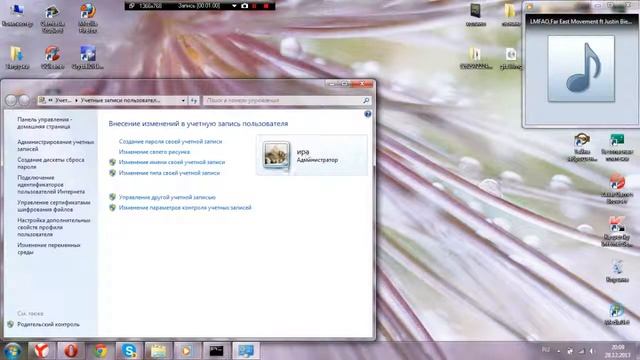The width and height of the screenshot is (640, 360).
Task: Open Opera from the taskbar
Action: [71, 351]
